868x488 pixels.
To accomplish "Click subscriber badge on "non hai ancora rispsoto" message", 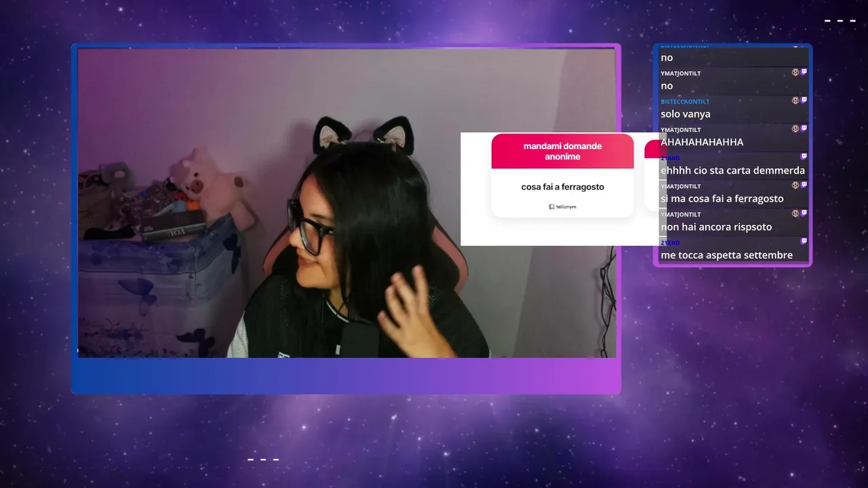I will [795, 213].
